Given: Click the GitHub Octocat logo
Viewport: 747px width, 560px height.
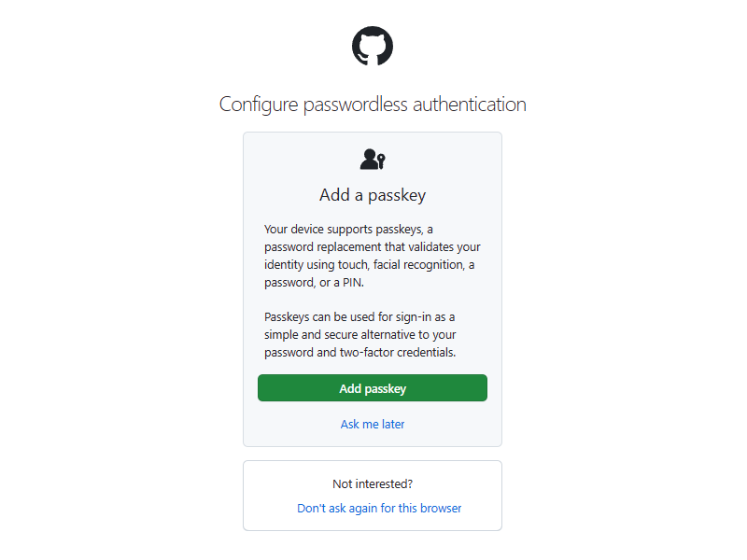Looking at the screenshot, I should [373, 46].
